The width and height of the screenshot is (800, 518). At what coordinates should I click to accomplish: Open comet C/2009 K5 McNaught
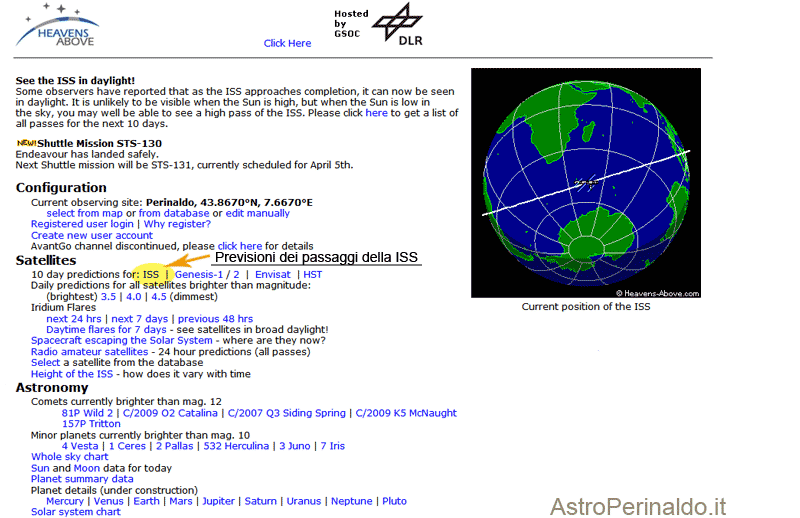point(406,413)
